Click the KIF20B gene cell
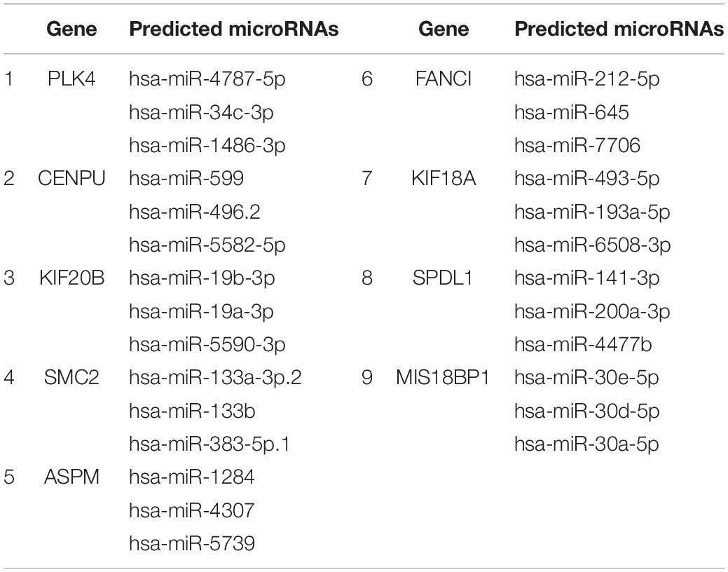This screenshot has width=728, height=572. pyautogui.click(x=71, y=278)
